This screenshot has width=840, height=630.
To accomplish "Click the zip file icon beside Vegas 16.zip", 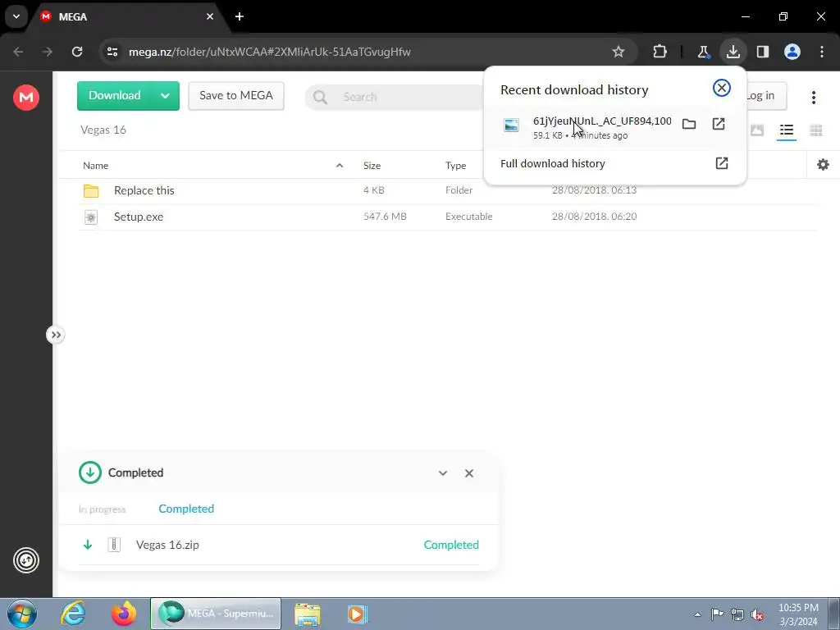I will coord(113,545).
